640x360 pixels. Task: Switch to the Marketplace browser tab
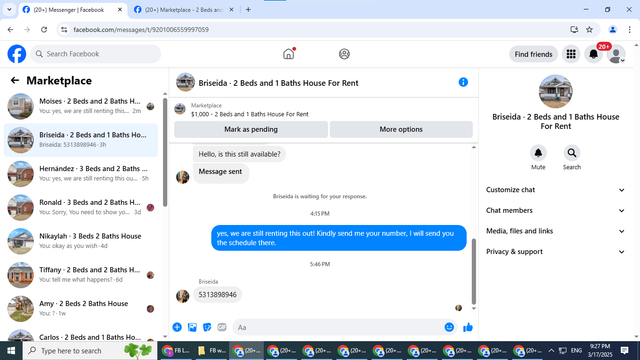184,10
